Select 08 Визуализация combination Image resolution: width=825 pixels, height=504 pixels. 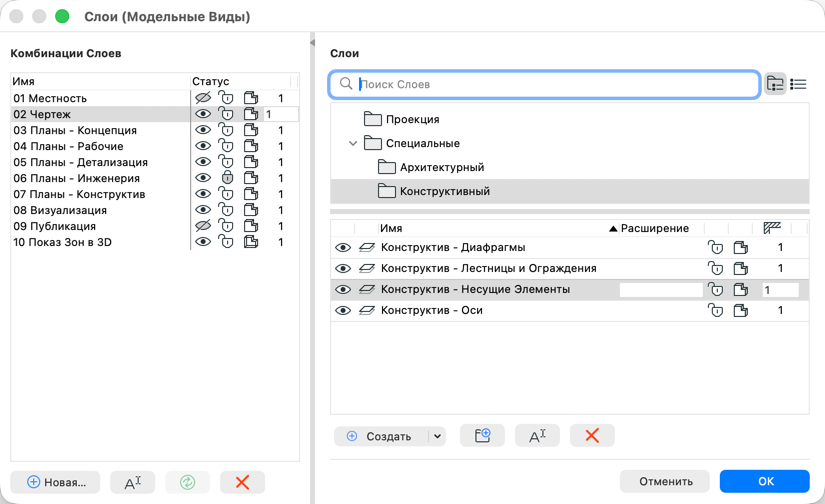pos(60,210)
